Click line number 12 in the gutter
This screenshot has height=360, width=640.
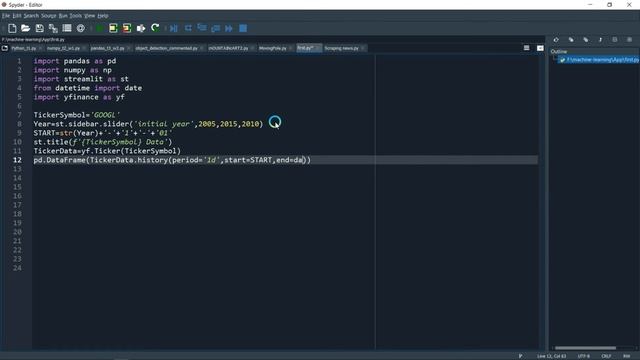click(17, 160)
